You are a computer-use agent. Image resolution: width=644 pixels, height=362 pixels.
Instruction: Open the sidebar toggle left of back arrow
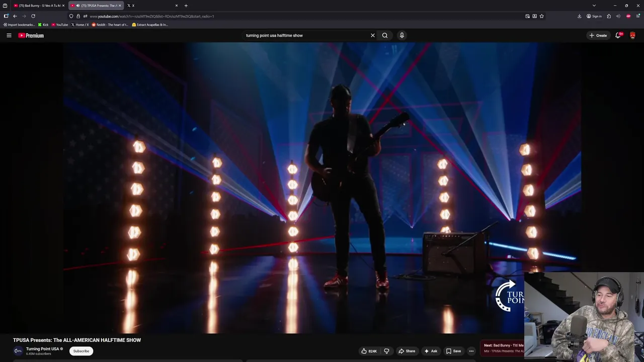pyautogui.click(x=6, y=16)
